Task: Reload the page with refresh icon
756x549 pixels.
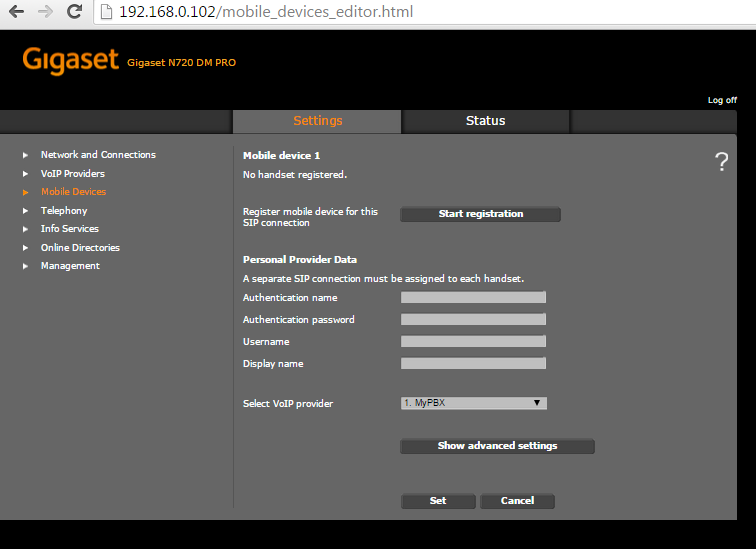Action: (x=74, y=11)
